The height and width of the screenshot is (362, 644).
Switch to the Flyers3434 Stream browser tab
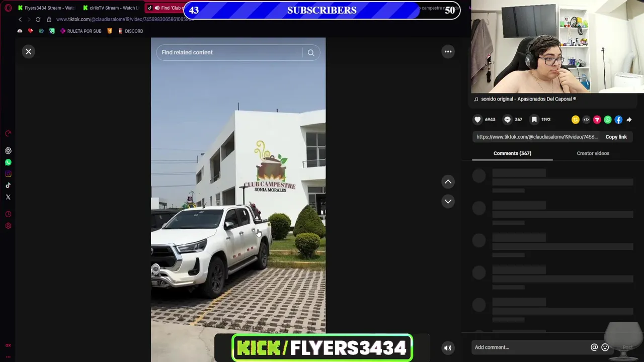(x=46, y=8)
